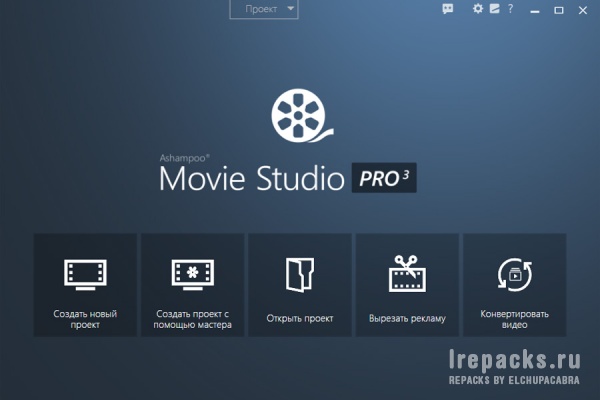Image resolution: width=600 pixels, height=400 pixels.
Task: Click the Создать новый проект tile
Action: click(85, 285)
